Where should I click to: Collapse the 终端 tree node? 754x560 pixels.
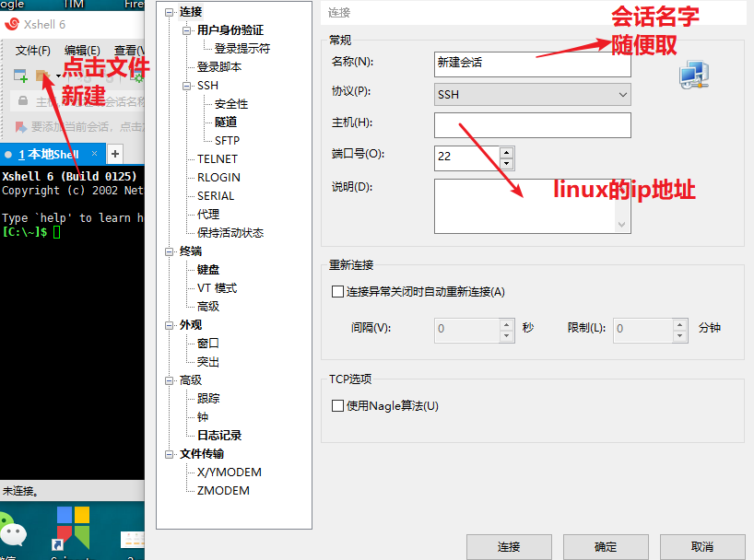pyautogui.click(x=169, y=251)
